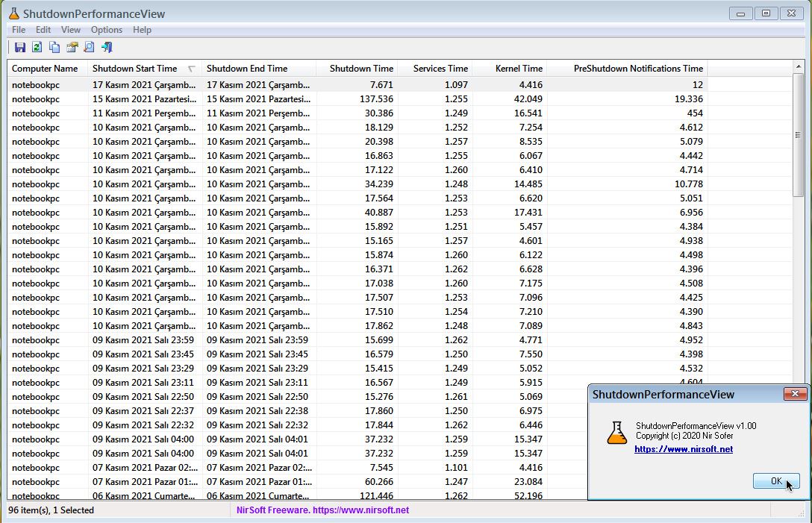Open the Properties toolbar icon
Viewport: 812px width, 523px height.
72,48
